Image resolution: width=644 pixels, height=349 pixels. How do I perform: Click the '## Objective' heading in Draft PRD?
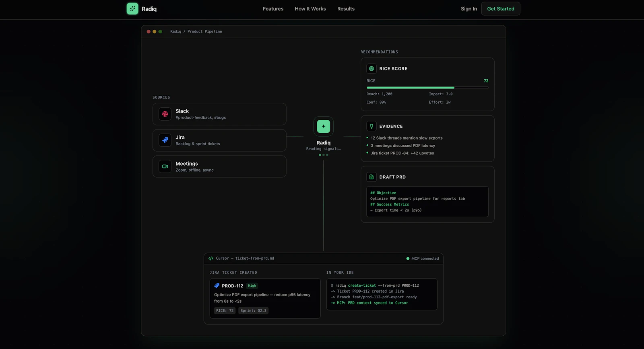[x=383, y=193]
